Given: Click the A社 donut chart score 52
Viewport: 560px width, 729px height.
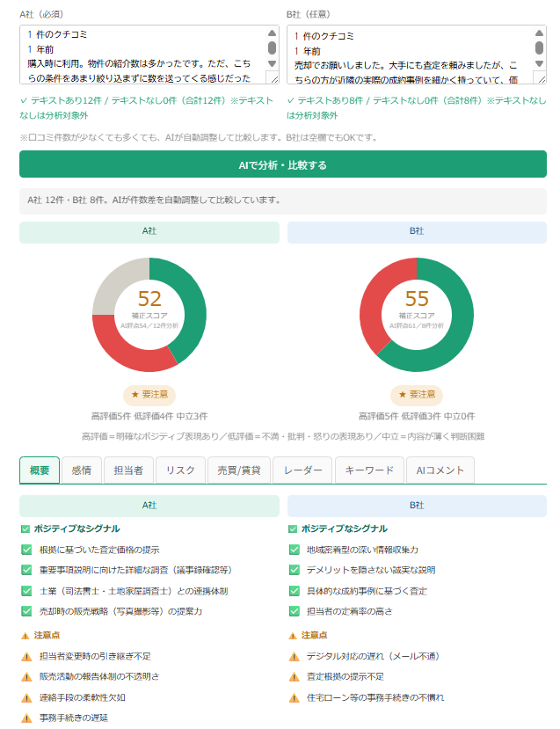Looking at the screenshot, I should pyautogui.click(x=149, y=298).
